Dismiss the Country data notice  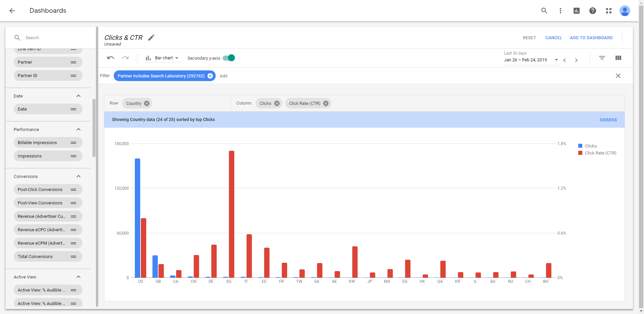pos(608,120)
